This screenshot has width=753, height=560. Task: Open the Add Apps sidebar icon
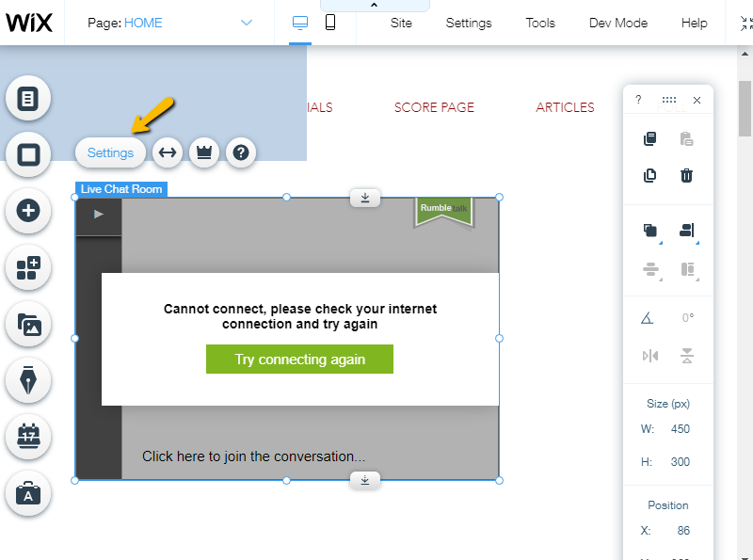(x=28, y=268)
